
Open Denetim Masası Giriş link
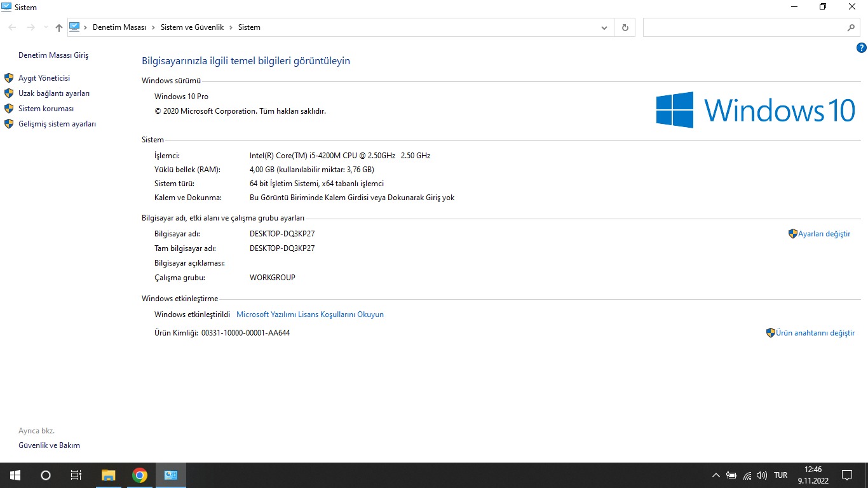[x=53, y=55]
